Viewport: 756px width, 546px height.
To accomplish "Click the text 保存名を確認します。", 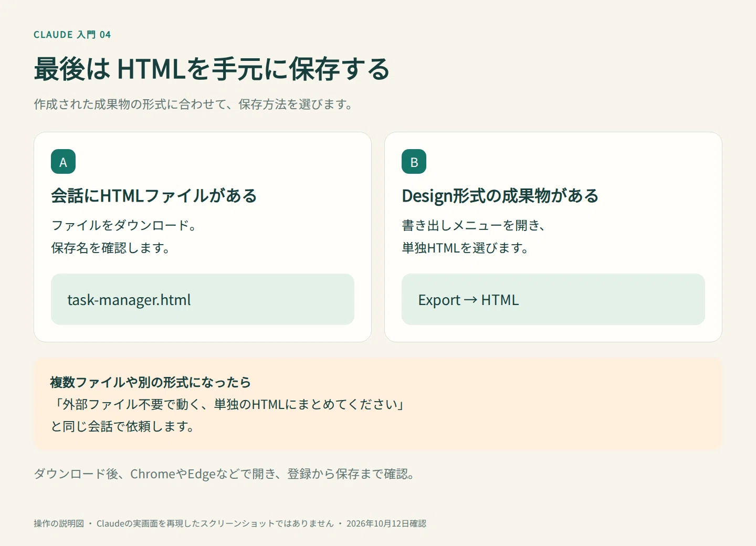I will pyautogui.click(x=111, y=248).
